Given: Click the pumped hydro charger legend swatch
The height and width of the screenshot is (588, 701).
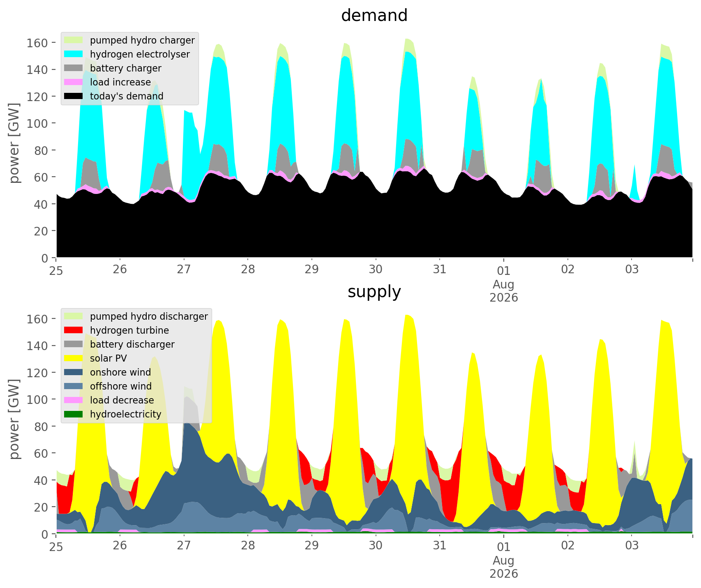Looking at the screenshot, I should click(x=74, y=40).
